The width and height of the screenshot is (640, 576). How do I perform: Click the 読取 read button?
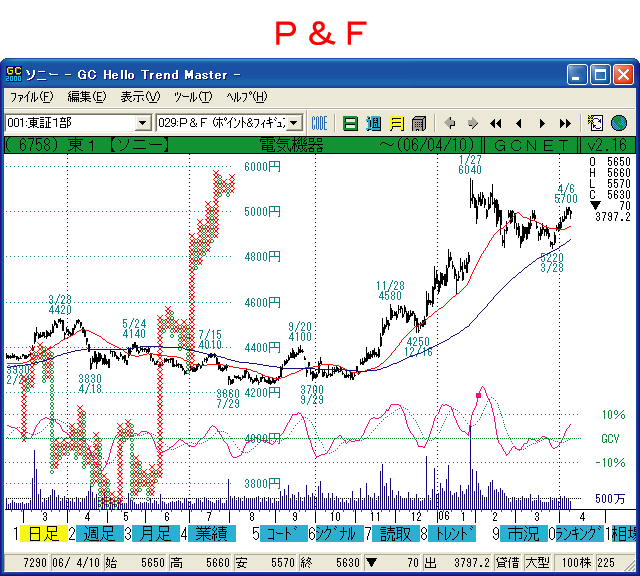click(396, 533)
